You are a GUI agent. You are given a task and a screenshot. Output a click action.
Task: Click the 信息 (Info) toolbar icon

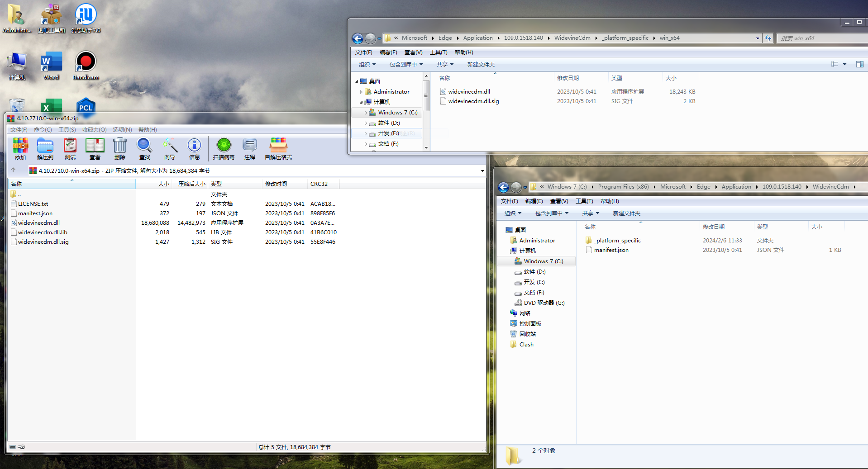pos(195,148)
